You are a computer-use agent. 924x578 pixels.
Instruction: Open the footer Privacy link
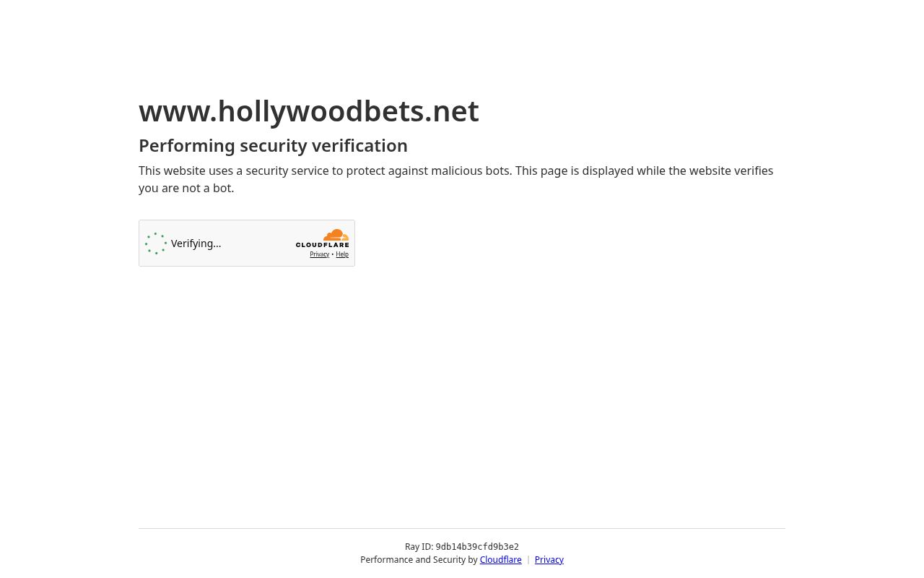(x=549, y=560)
